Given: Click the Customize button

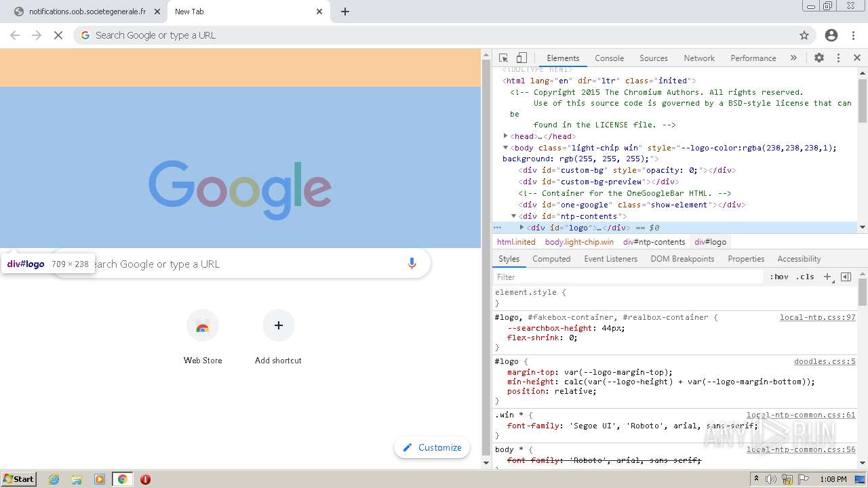Looking at the screenshot, I should coord(432,447).
